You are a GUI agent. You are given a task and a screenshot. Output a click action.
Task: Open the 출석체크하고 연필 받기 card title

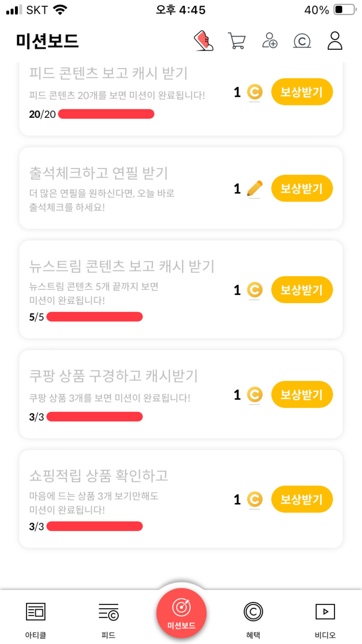[x=99, y=173]
